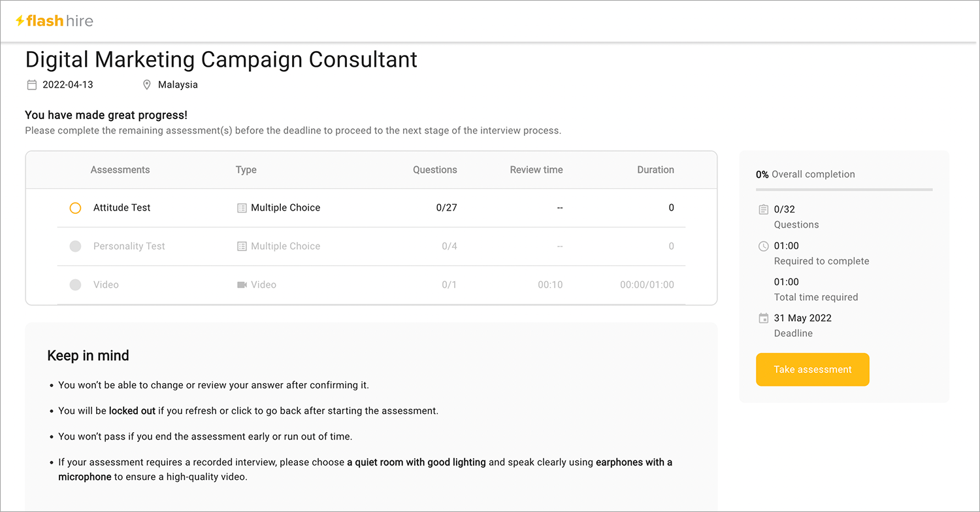The height and width of the screenshot is (512, 980).
Task: Click the questions clipboard icon showing 0/32
Action: [763, 209]
